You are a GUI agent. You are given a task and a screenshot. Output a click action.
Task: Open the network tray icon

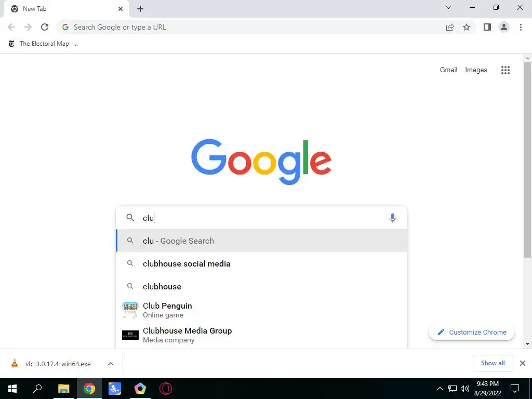coord(453,389)
